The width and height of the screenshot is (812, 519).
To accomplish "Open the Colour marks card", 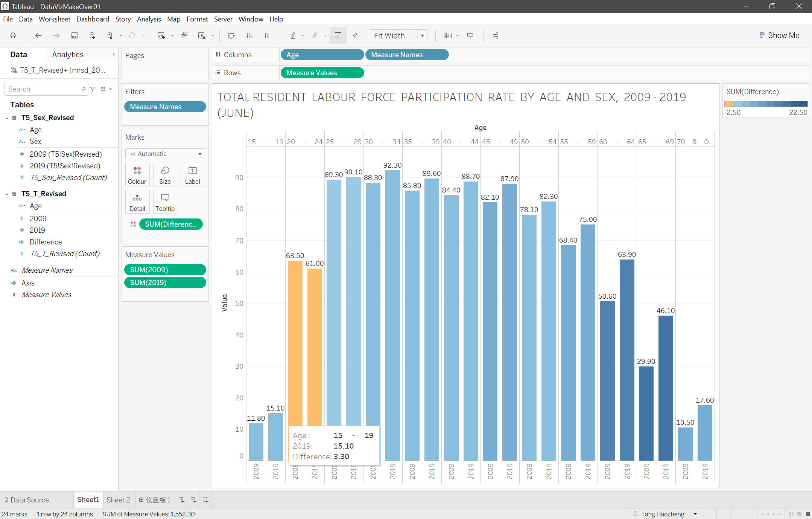I will coord(137,175).
